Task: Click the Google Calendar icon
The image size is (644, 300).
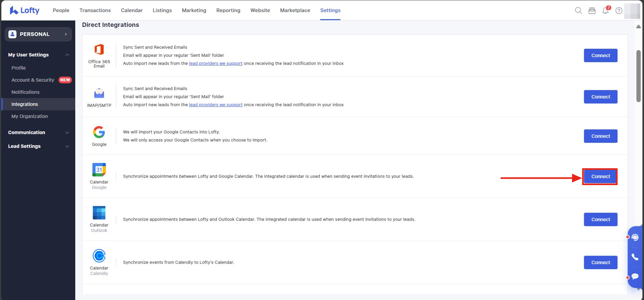Action: tap(99, 170)
